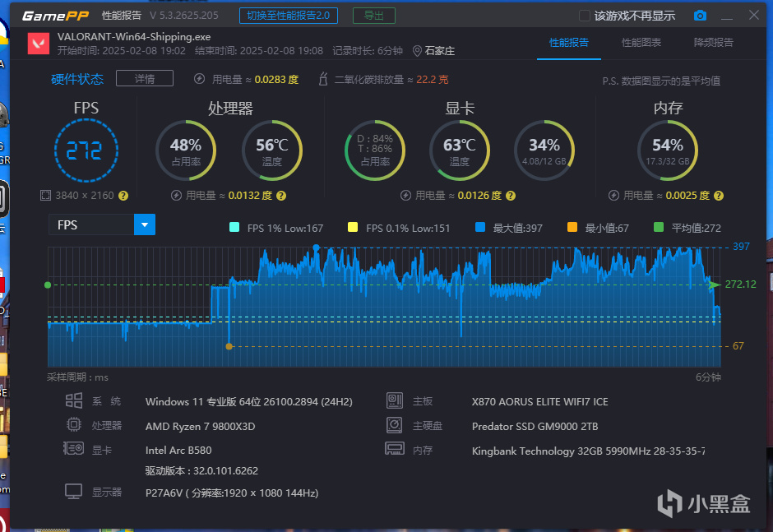Image resolution: width=773 pixels, height=532 pixels.
Task: Click the Kingbank Technology 32GB memory text
Action: point(588,451)
